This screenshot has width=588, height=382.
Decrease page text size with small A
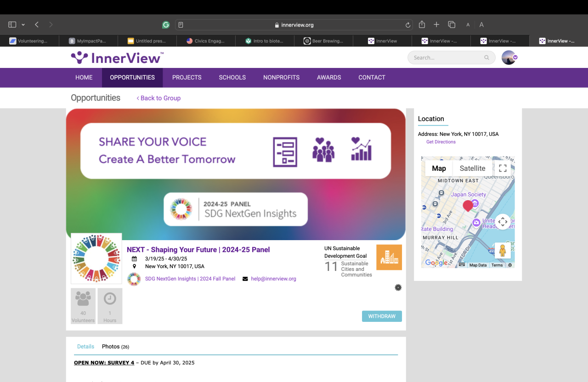[468, 25]
